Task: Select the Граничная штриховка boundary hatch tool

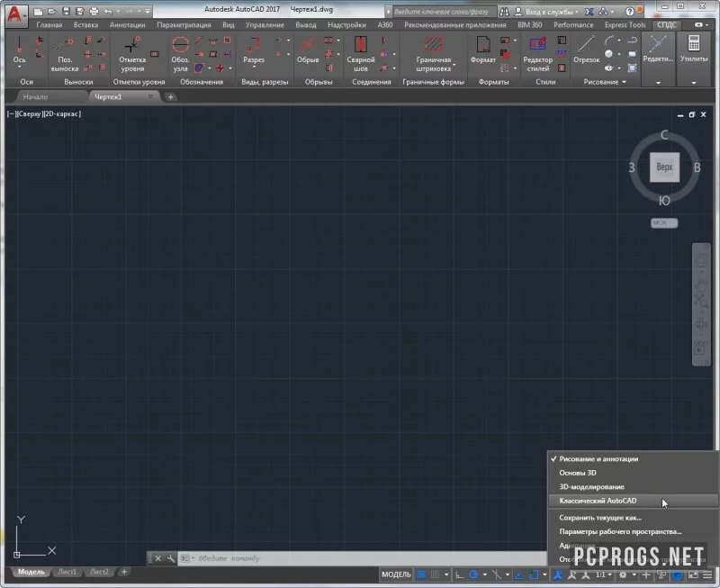Action: (434, 54)
